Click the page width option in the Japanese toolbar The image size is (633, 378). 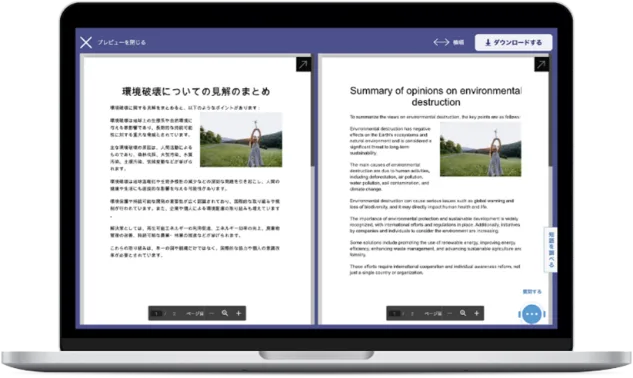(x=195, y=314)
